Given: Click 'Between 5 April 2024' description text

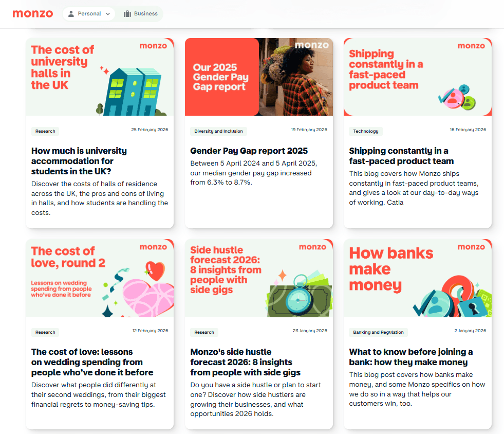Looking at the screenshot, I should tap(254, 173).
